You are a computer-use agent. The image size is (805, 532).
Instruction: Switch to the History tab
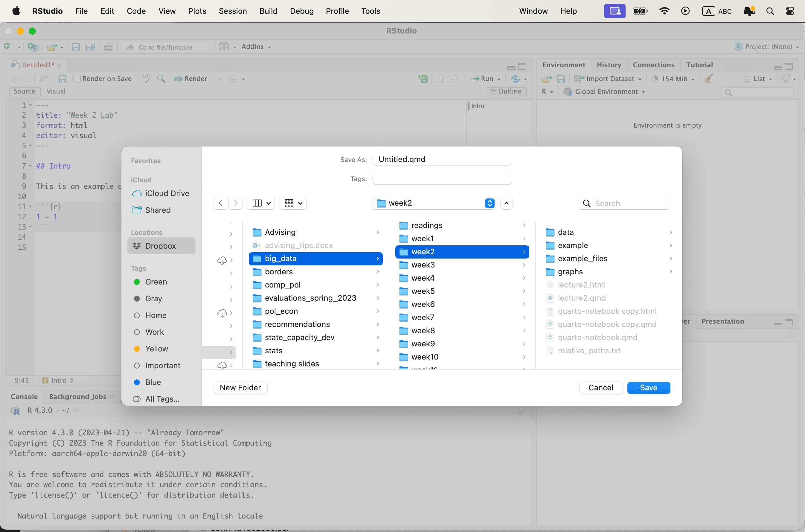click(x=609, y=65)
